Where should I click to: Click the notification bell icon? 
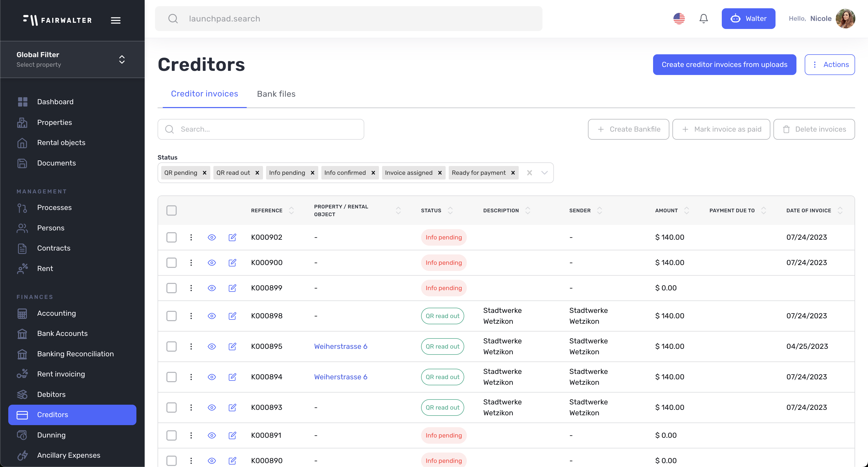[703, 19]
